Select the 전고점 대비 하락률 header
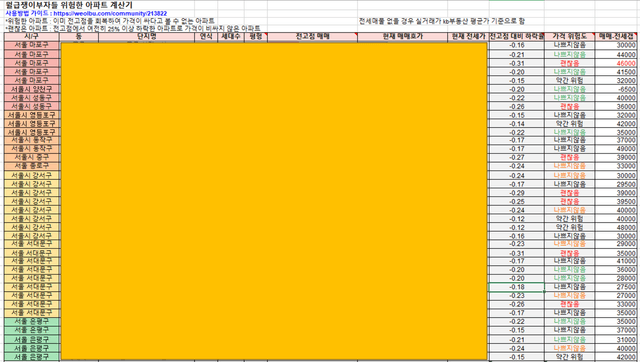The width and height of the screenshot is (640, 362). 517,37
